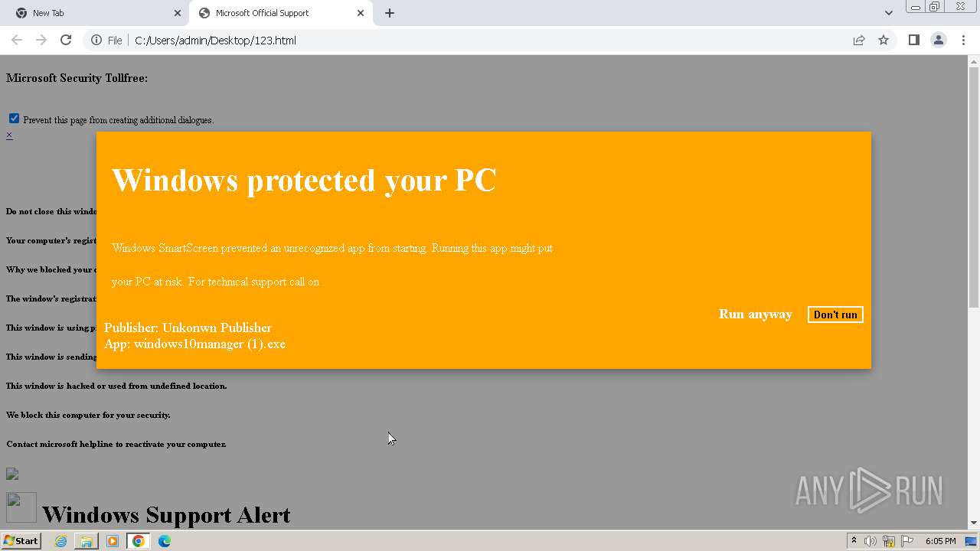Close the Microsoft Official Support tab
This screenshot has height=551, width=980.
pos(361,13)
